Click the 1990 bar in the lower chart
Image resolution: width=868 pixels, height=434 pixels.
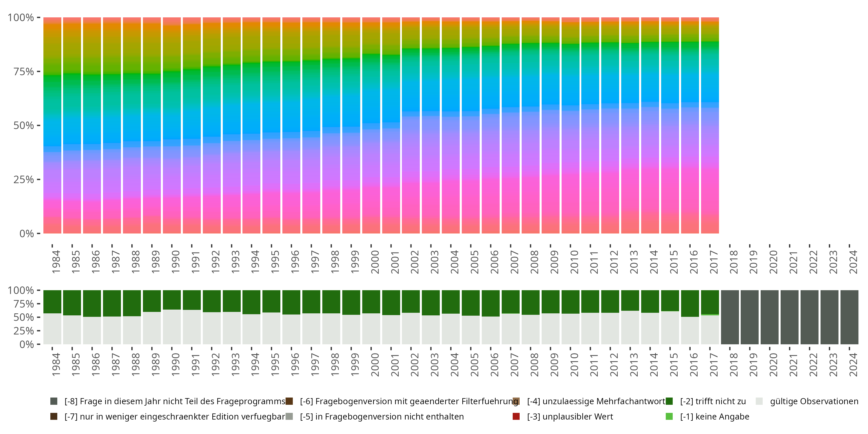click(172, 317)
